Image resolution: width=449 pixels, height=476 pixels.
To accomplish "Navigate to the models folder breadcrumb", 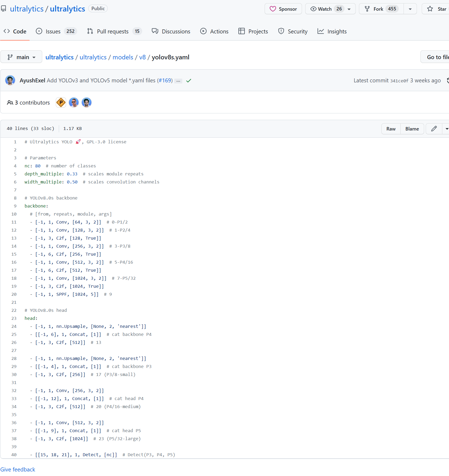I will pos(123,57).
